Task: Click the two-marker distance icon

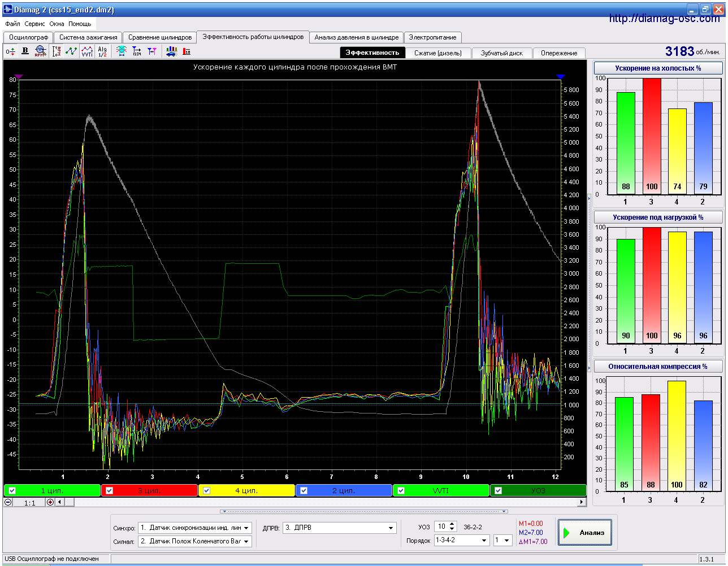Action: pyautogui.click(x=152, y=51)
